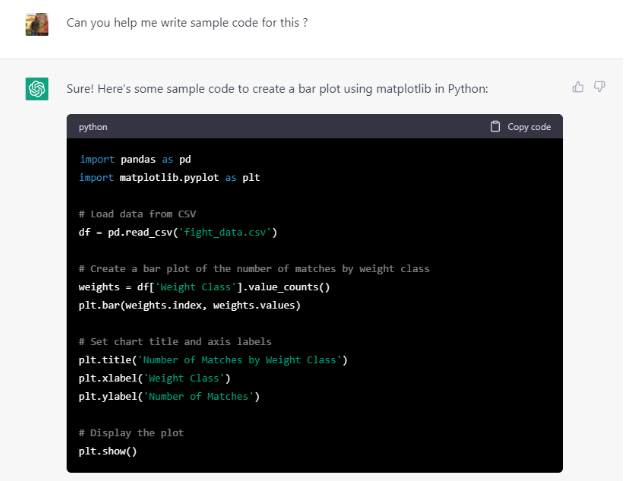Click the Load data from CSV comment

[137, 214]
